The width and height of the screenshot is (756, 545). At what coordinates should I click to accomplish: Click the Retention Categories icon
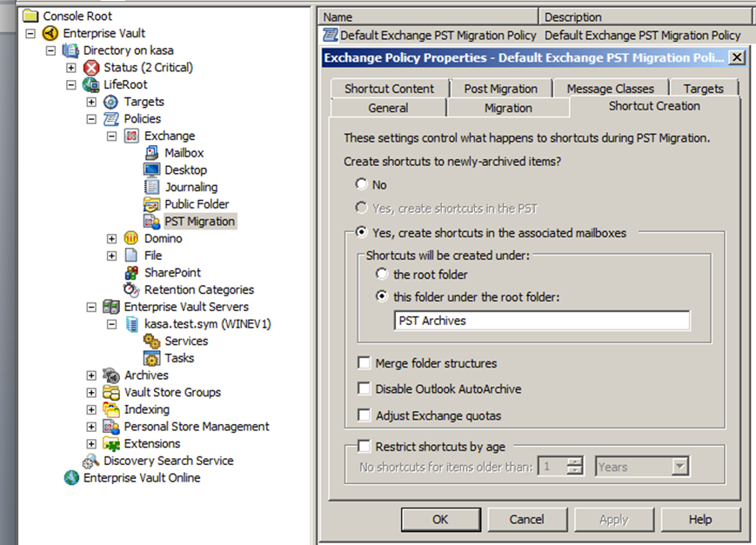(131, 289)
